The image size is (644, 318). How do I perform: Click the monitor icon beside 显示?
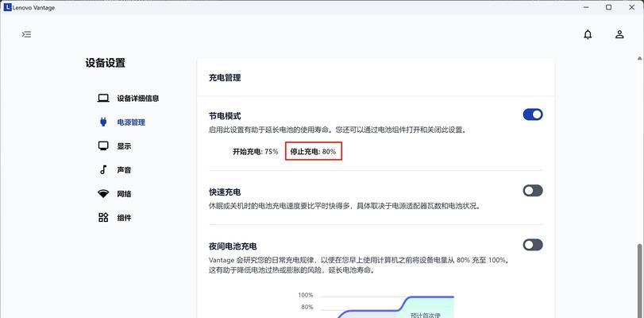103,146
